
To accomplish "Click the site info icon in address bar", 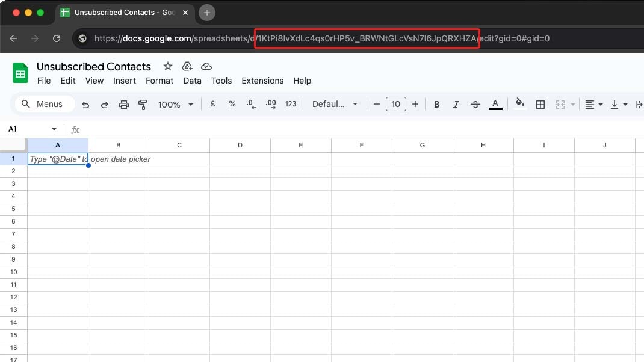I will point(82,38).
